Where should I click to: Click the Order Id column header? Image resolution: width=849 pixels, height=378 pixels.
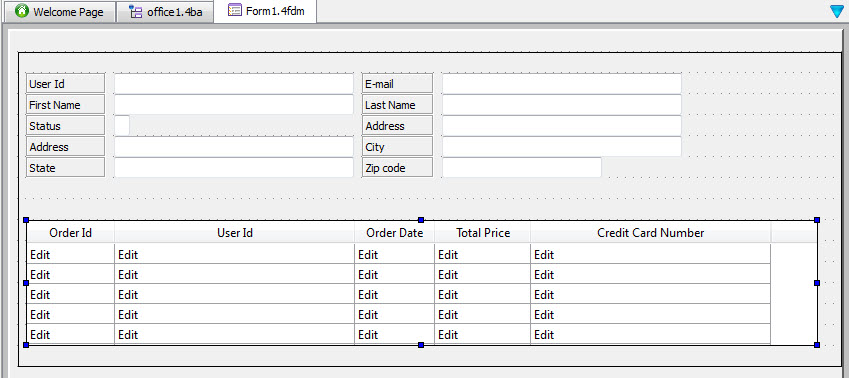click(x=70, y=233)
